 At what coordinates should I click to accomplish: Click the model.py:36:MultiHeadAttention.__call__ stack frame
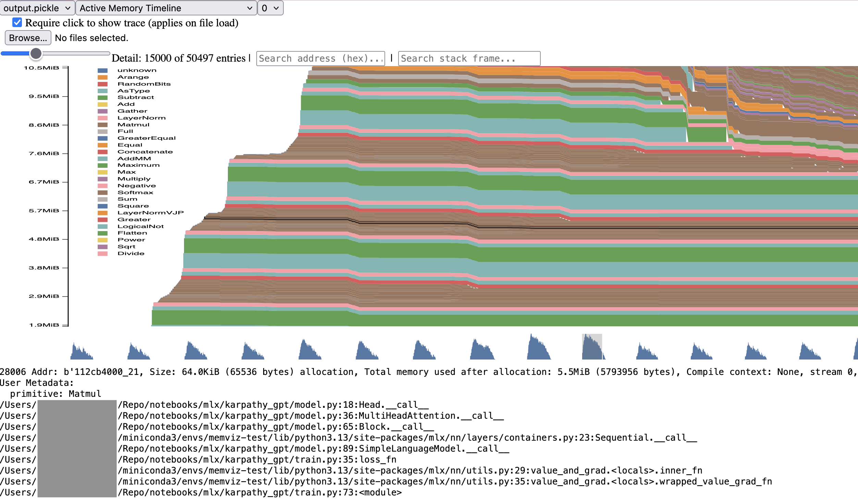coord(252,416)
